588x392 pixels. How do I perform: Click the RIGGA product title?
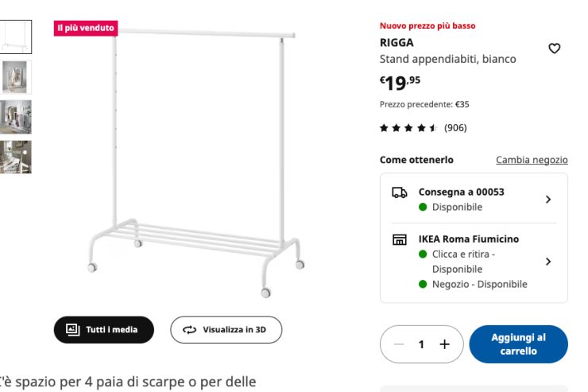(397, 43)
